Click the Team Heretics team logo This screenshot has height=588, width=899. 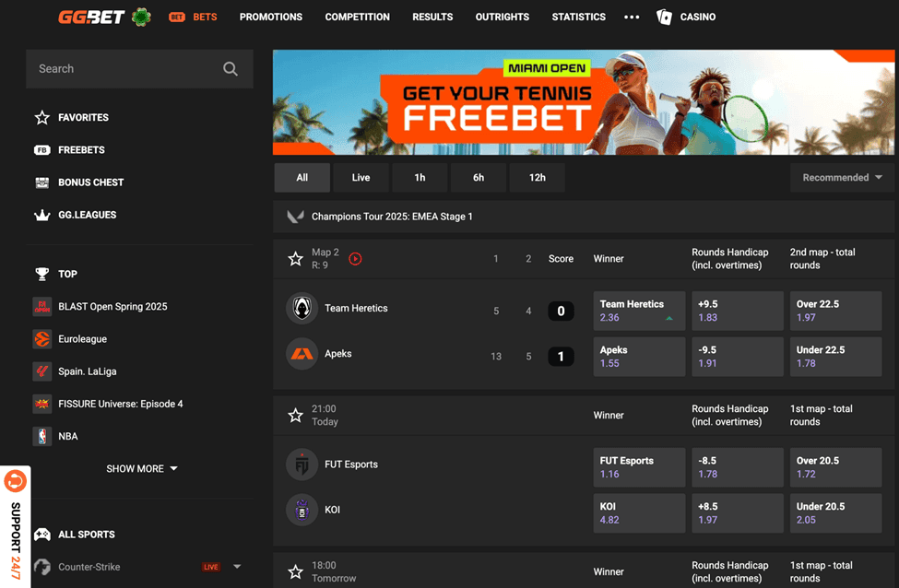pyautogui.click(x=302, y=309)
